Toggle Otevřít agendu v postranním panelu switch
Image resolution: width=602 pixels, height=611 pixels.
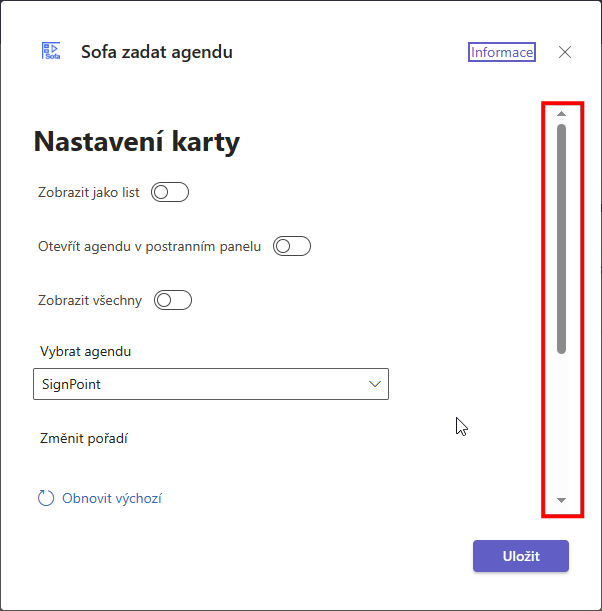point(292,246)
